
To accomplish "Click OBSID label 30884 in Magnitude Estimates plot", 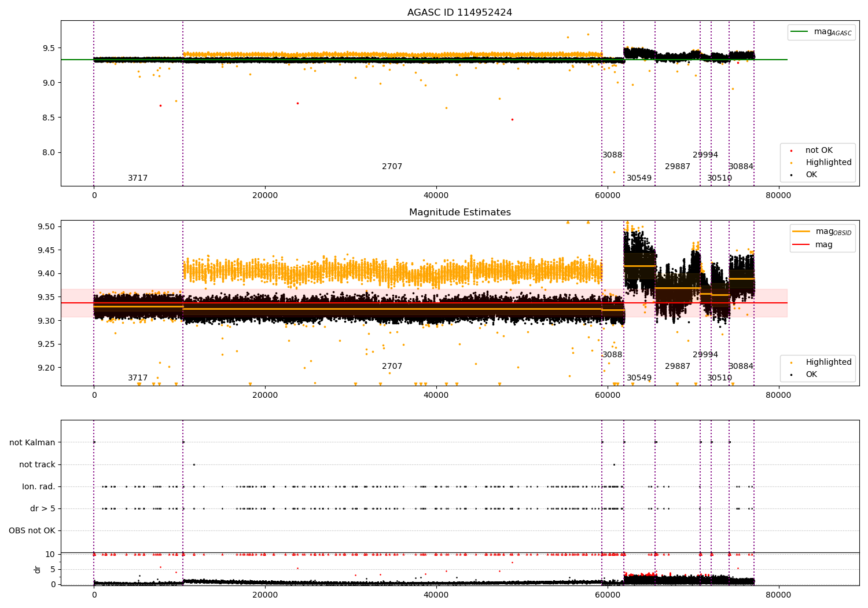I will 741,367.
